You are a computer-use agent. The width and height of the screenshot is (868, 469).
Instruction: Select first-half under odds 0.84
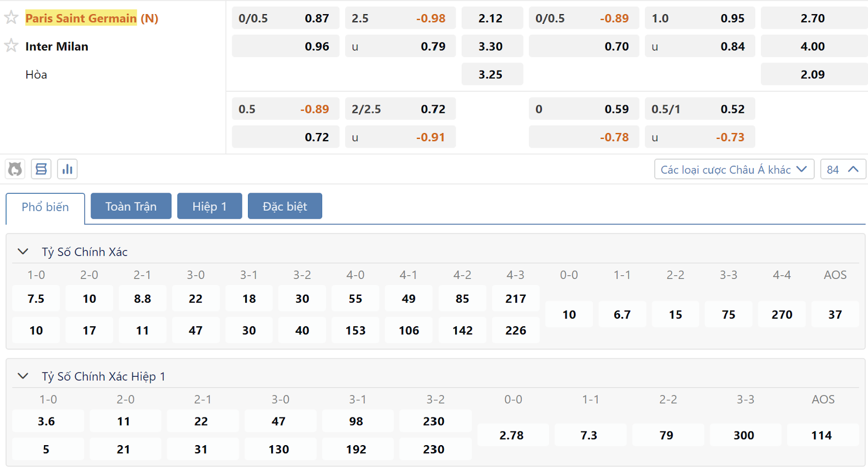(x=700, y=46)
